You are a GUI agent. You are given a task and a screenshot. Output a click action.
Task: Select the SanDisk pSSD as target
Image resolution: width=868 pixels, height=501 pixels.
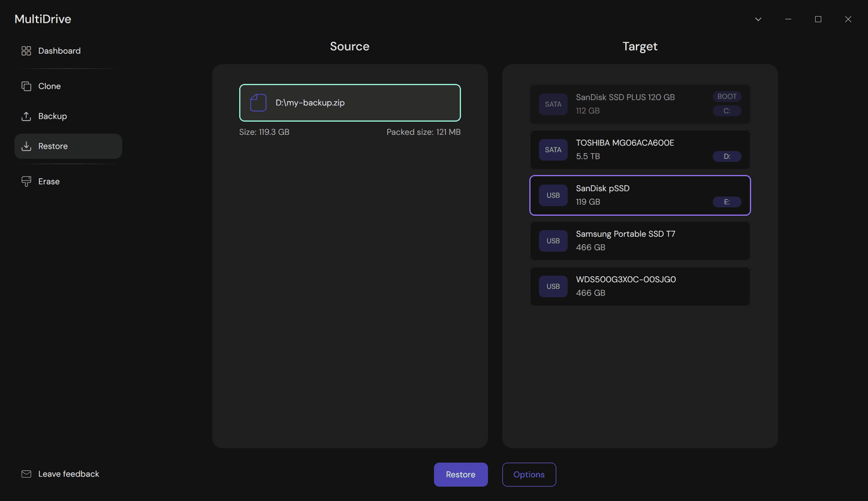(x=640, y=195)
